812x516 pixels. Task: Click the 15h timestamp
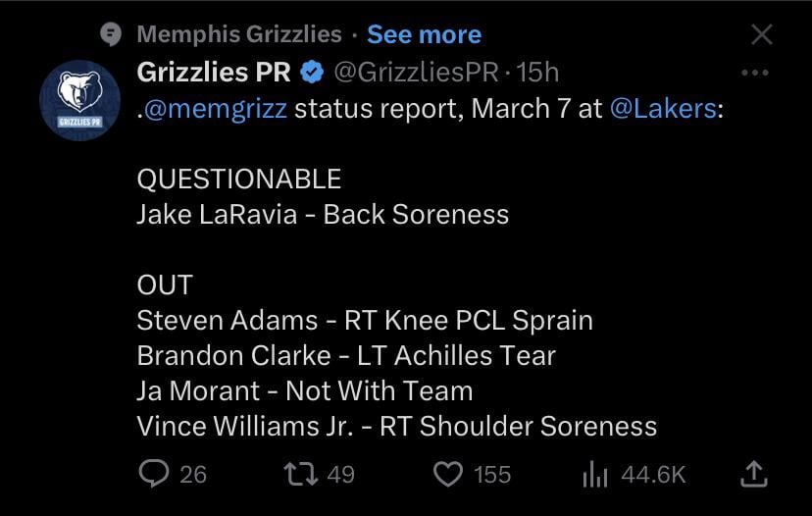tap(538, 72)
